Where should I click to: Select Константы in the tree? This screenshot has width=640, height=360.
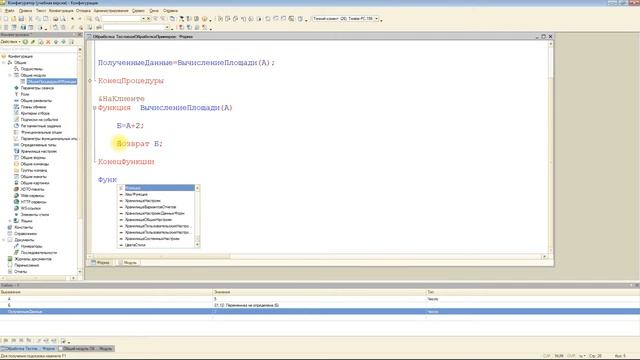pos(23,227)
